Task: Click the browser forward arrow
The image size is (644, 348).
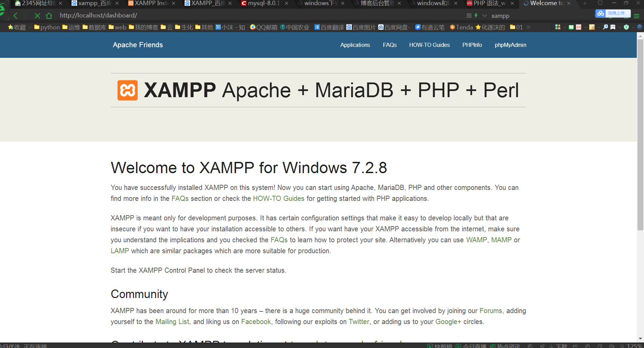Action: click(x=26, y=16)
